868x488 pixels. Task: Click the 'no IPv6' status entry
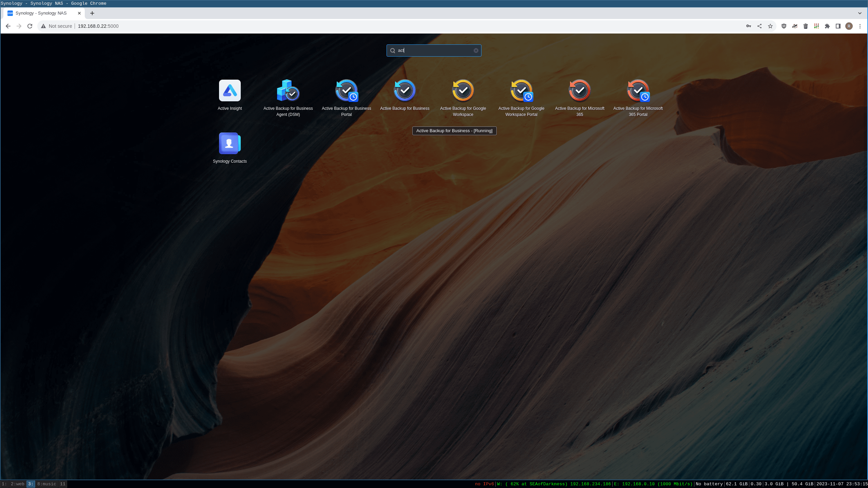tap(485, 484)
